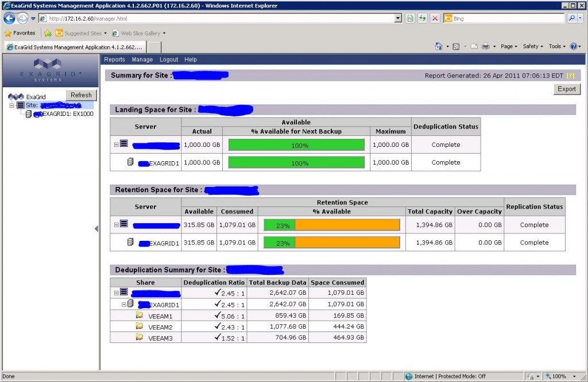Refresh the page with the green arrows icon
Image resolution: width=588 pixels, height=382 pixels.
[x=423, y=18]
